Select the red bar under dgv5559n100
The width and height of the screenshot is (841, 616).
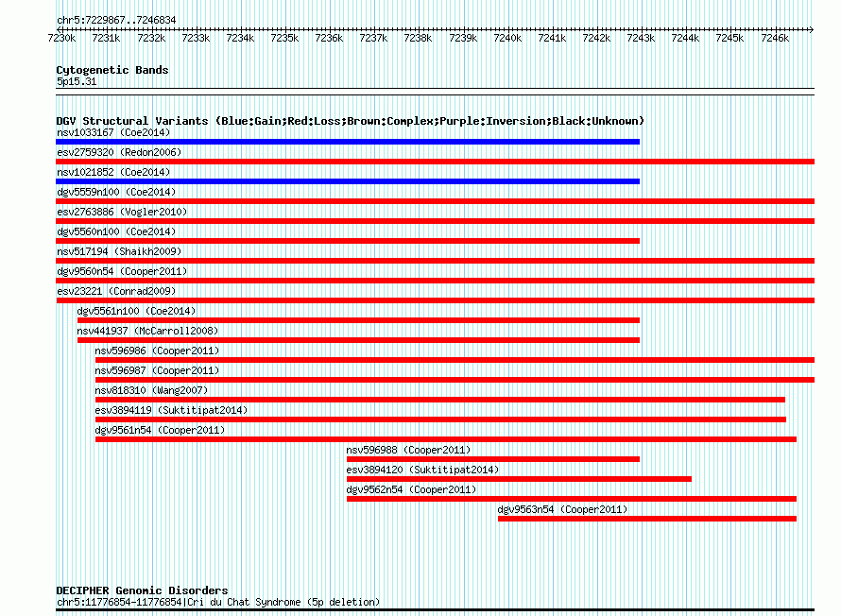pos(435,201)
